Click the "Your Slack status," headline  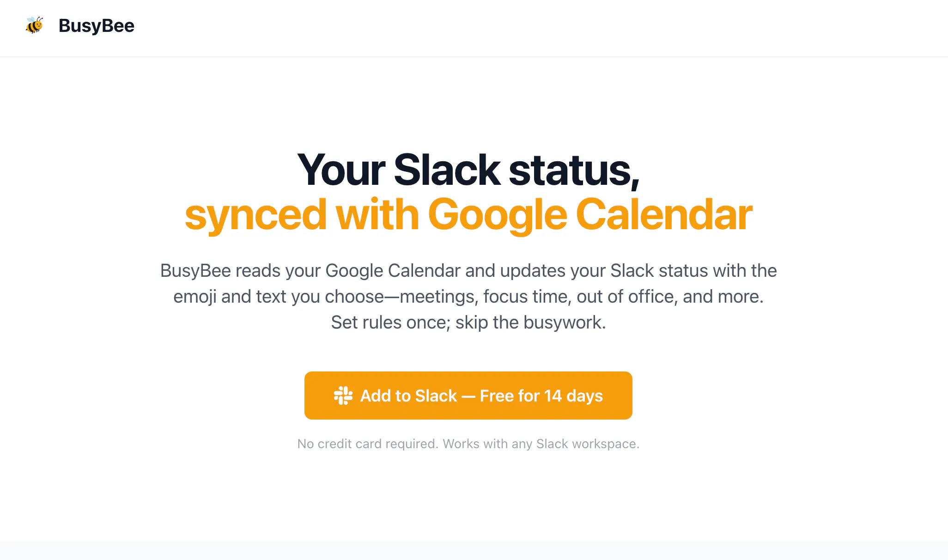pos(468,170)
